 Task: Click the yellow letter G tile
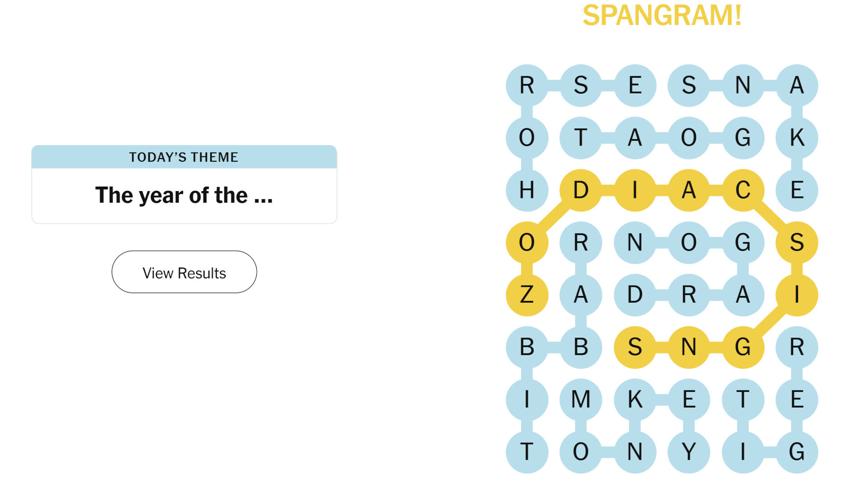[743, 347]
